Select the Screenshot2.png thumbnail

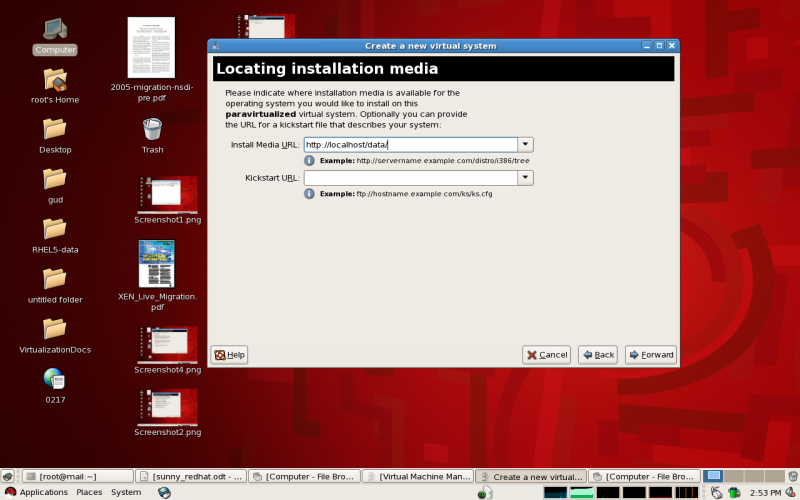(x=167, y=407)
